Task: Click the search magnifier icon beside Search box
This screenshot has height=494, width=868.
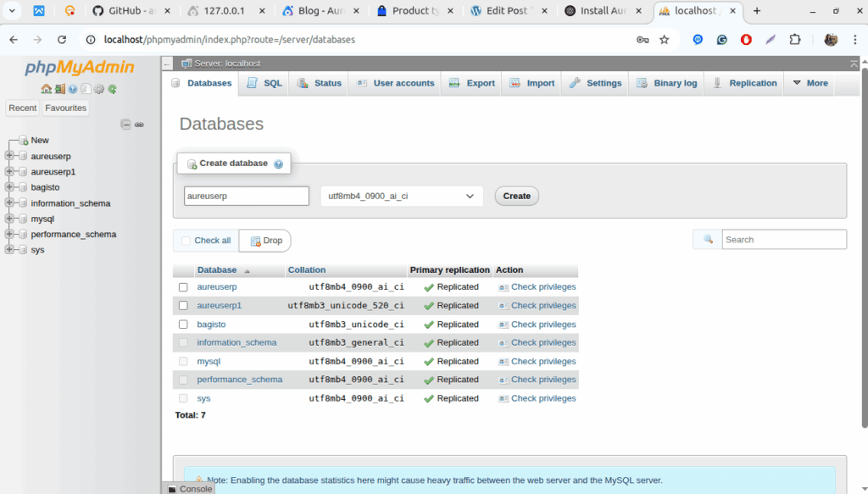Action: tap(708, 240)
